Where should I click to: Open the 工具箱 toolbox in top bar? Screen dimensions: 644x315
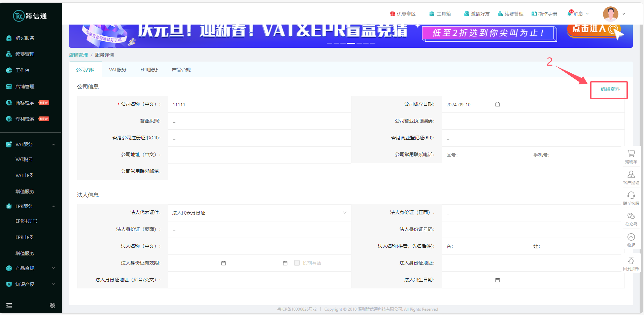pyautogui.click(x=440, y=14)
